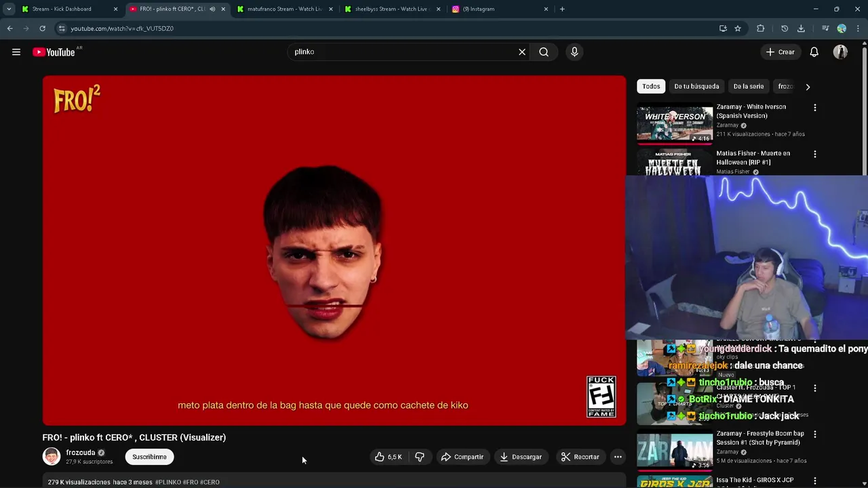
Task: Click the browser back arrow
Action: [9, 28]
